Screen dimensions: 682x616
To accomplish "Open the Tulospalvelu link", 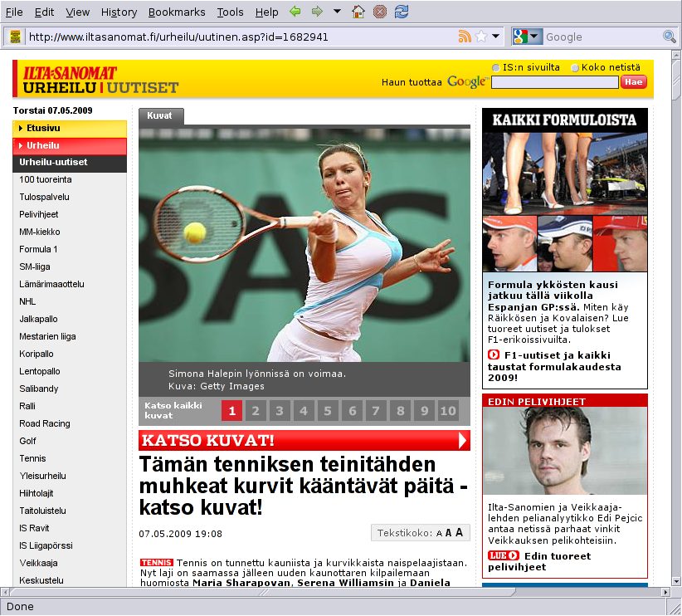I will [44, 197].
